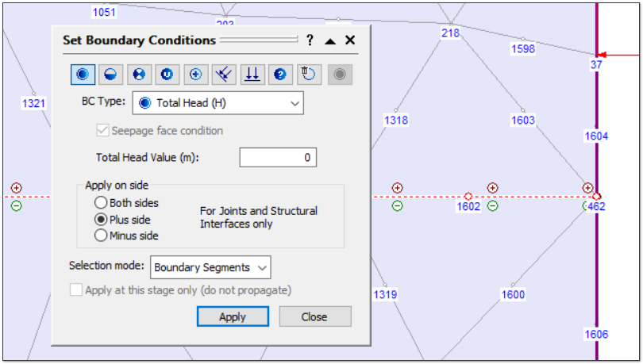Click the half-filled circle boundary condition icon
The width and height of the screenshot is (643, 364).
(x=112, y=75)
